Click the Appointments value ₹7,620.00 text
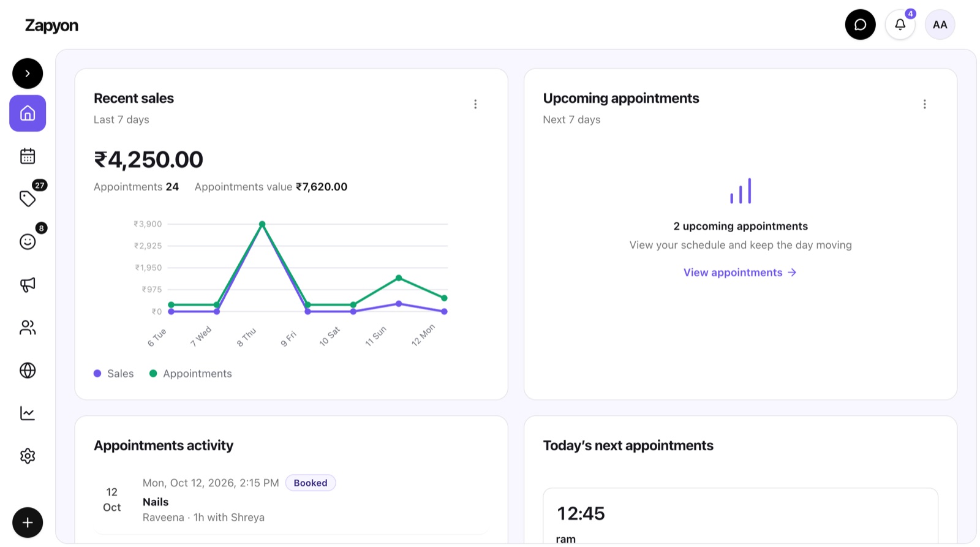Viewport: 980px width, 547px height. coord(271,187)
